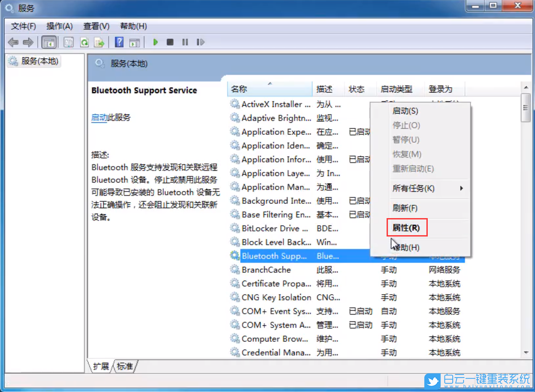Image resolution: width=535 pixels, height=392 pixels.
Task: Toggle the console tree show/hide icon
Action: click(49, 42)
